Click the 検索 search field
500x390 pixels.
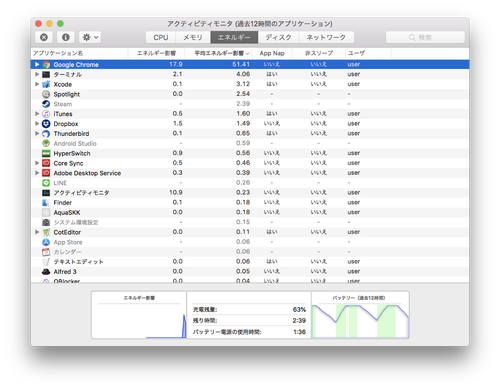click(425, 37)
